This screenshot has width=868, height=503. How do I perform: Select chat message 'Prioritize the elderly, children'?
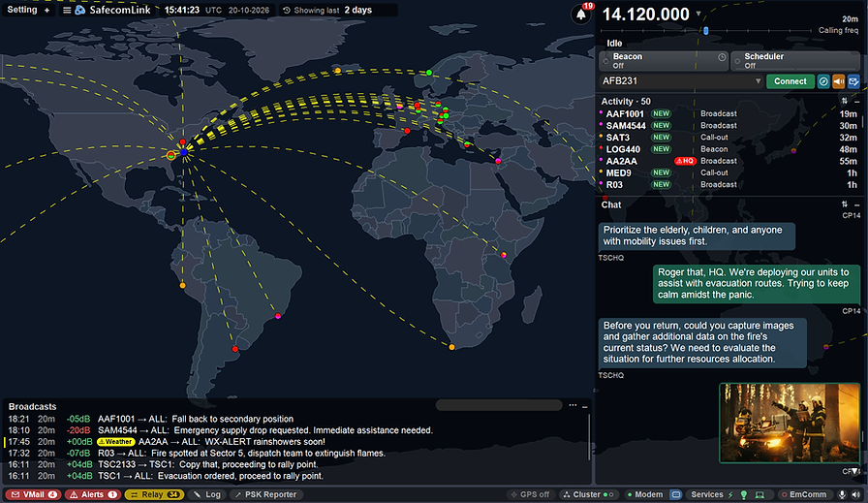tap(697, 236)
